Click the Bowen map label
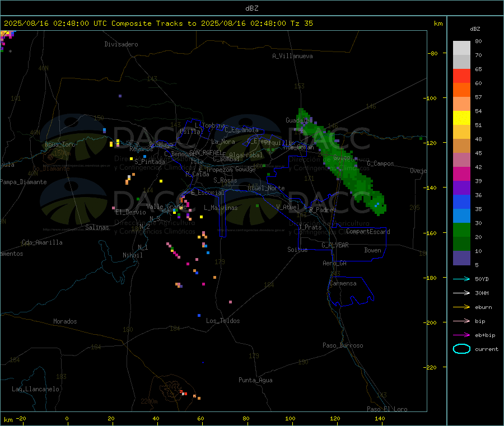 coord(372,250)
